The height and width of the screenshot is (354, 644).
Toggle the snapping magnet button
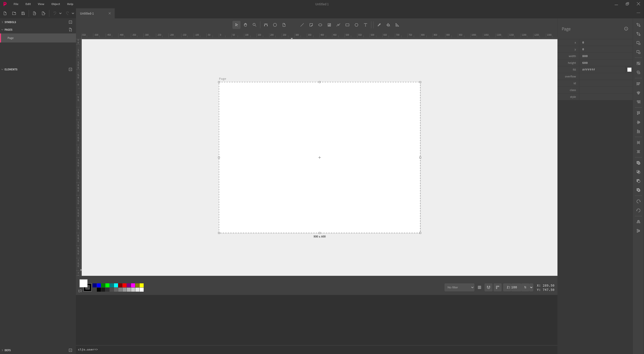click(489, 287)
